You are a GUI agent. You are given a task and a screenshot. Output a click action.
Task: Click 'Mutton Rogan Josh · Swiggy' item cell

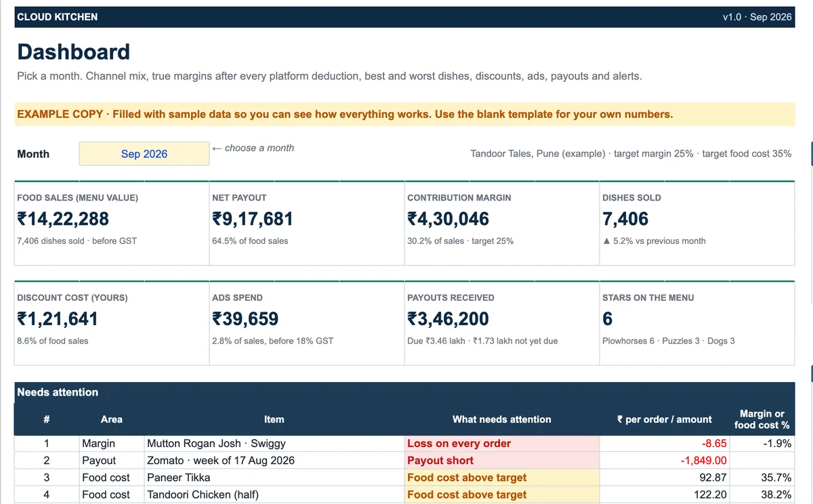(x=274, y=444)
